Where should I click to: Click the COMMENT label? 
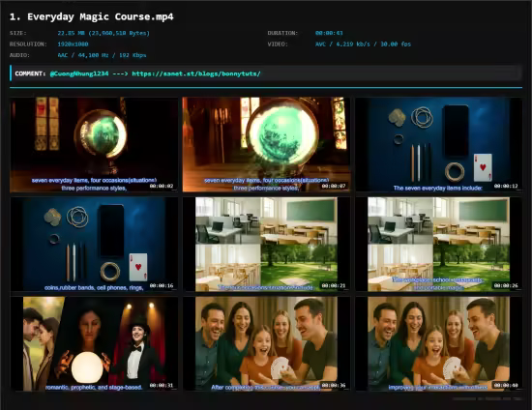click(x=30, y=73)
